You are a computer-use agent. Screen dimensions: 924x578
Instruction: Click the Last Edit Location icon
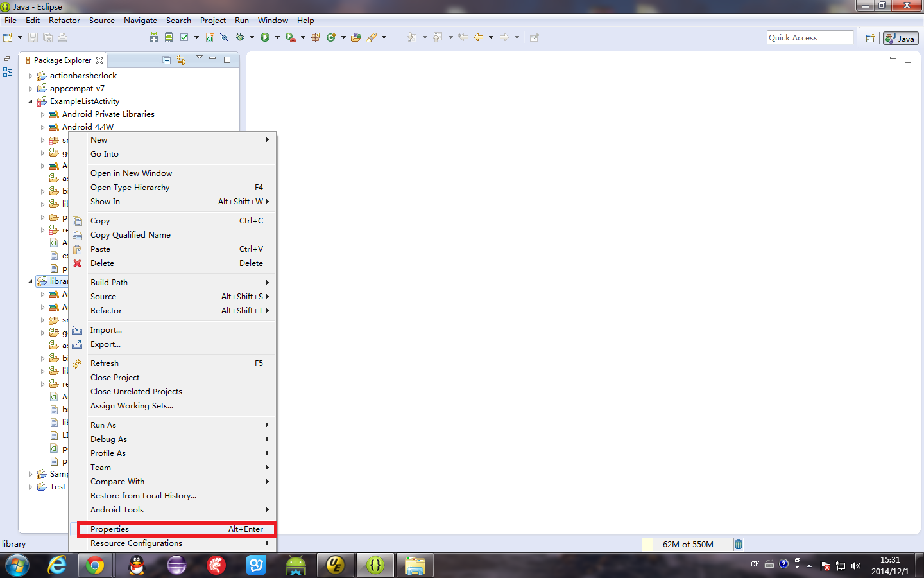click(x=463, y=38)
